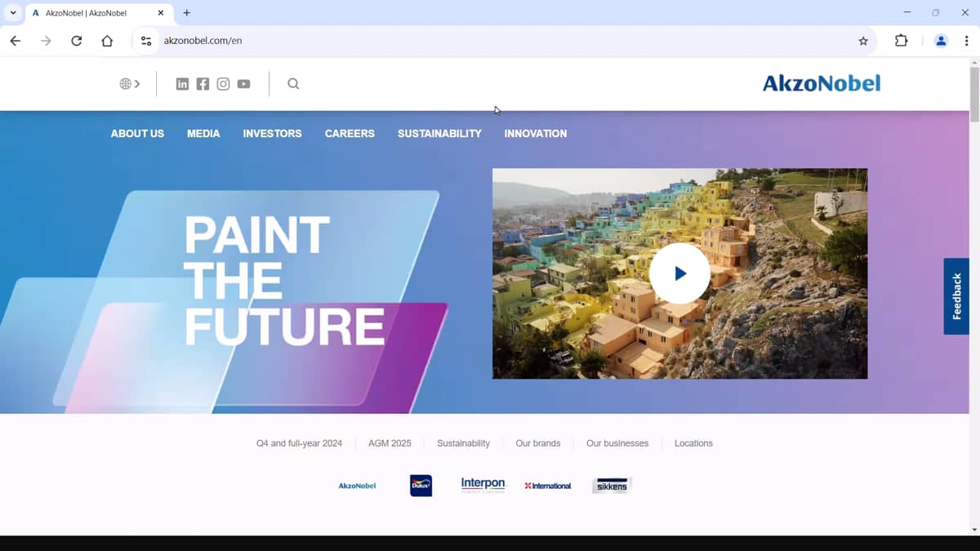The width and height of the screenshot is (980, 551).
Task: Click the page vertical scrollbar thumb
Action: click(974, 94)
